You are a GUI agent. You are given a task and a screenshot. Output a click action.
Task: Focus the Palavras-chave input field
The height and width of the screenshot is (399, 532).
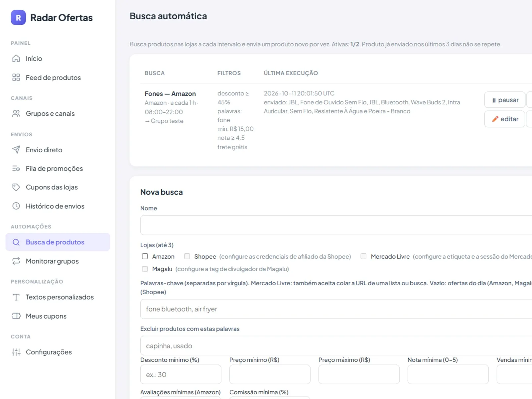[336, 309]
